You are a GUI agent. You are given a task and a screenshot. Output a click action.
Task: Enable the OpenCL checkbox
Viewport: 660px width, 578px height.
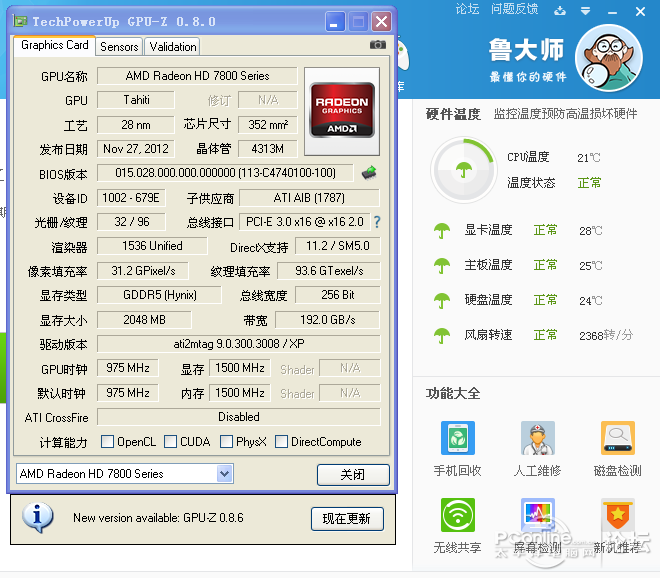click(107, 442)
